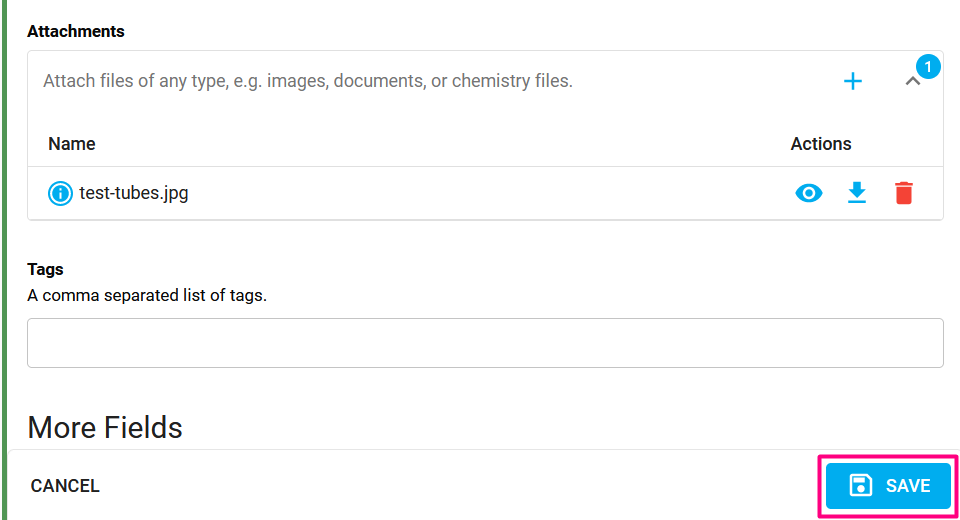Image resolution: width=960 pixels, height=520 pixels.
Task: Select the test-tubes.jpg file name
Action: pyautogui.click(x=133, y=194)
